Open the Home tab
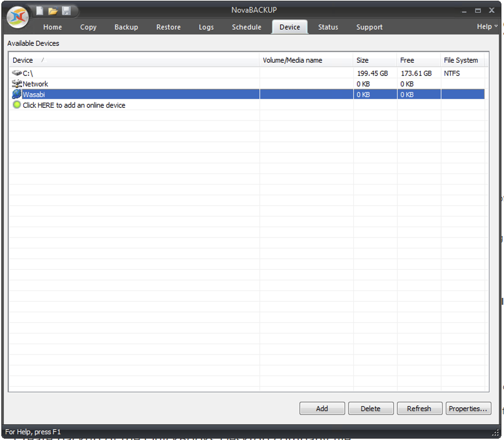The image size is (504, 440). point(53,27)
